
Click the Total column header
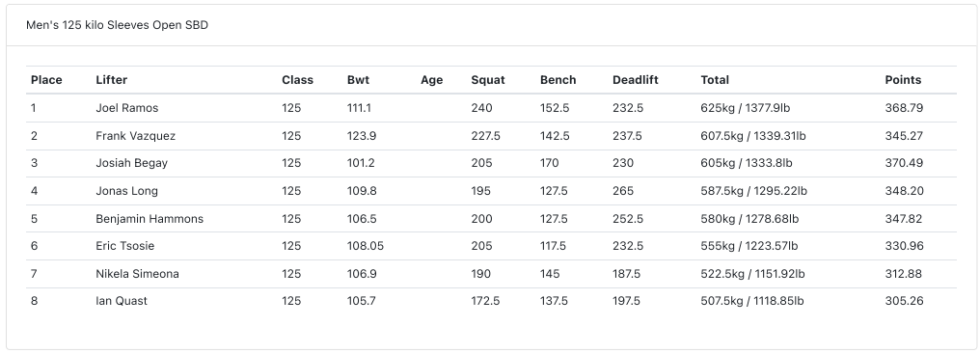click(715, 80)
